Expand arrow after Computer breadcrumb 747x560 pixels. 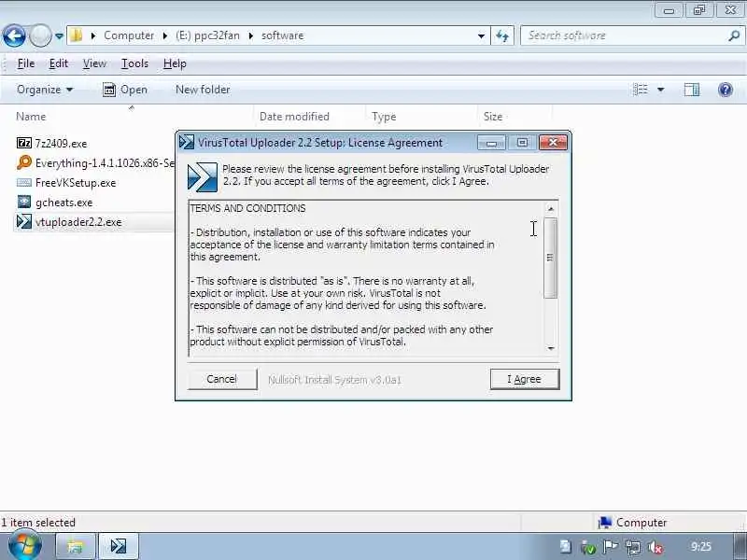pos(165,35)
